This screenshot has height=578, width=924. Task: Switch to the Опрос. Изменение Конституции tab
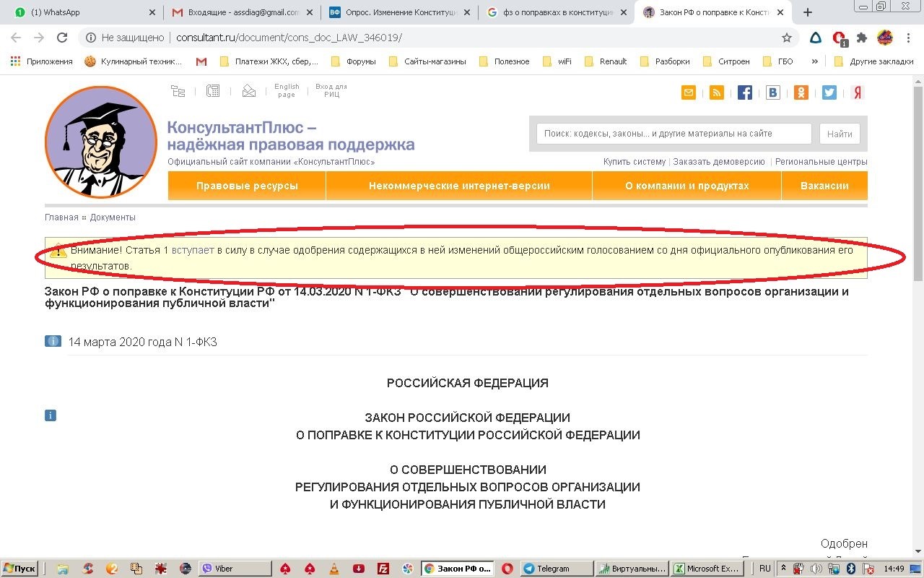394,12
